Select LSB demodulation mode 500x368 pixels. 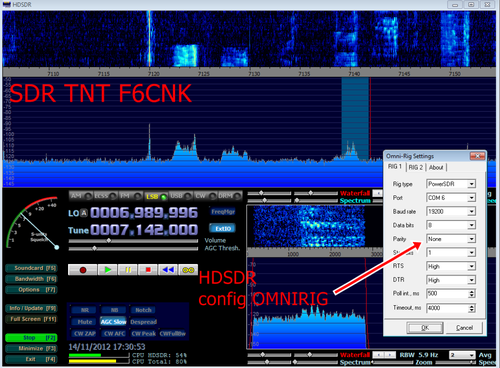(x=156, y=196)
